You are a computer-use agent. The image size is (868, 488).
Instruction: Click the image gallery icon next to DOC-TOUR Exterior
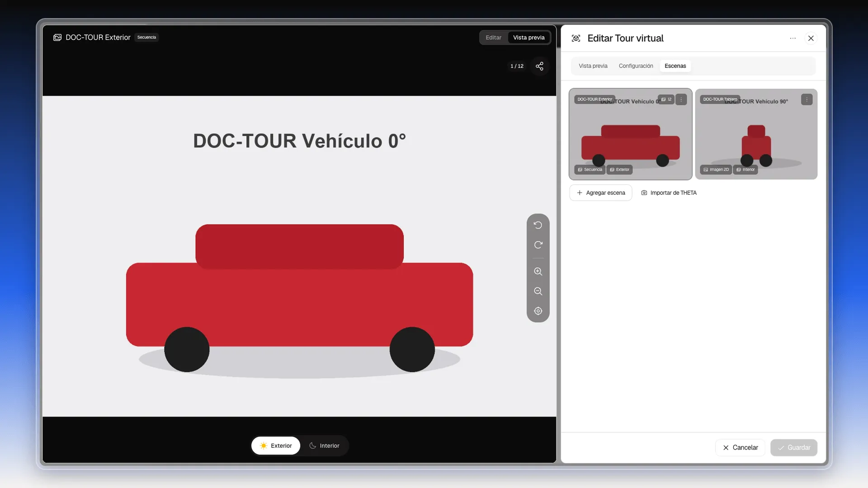(x=57, y=38)
